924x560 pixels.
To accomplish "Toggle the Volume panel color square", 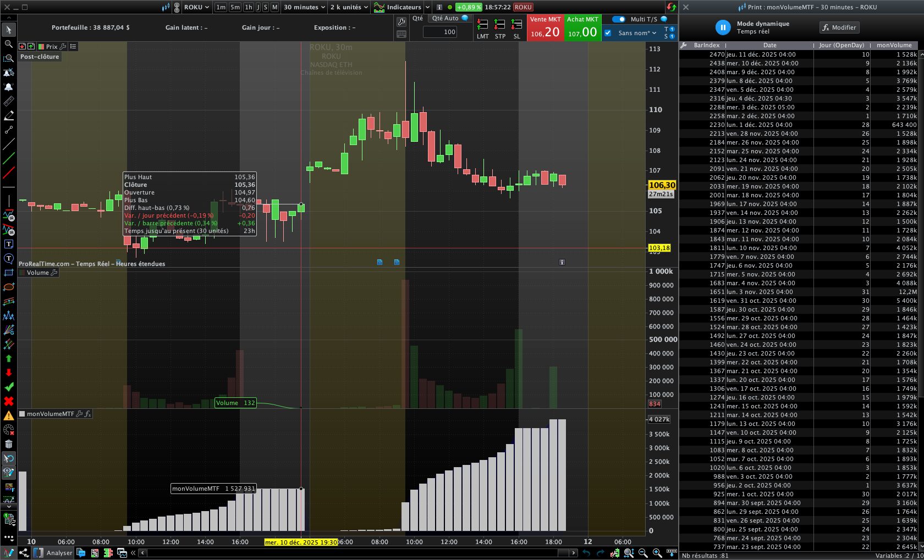I will click(22, 273).
